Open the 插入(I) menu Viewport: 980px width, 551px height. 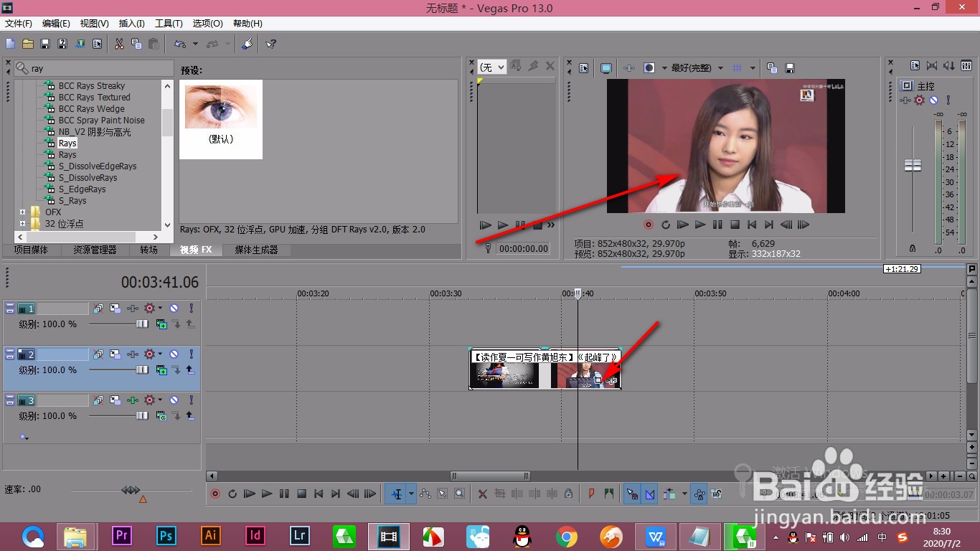132,24
